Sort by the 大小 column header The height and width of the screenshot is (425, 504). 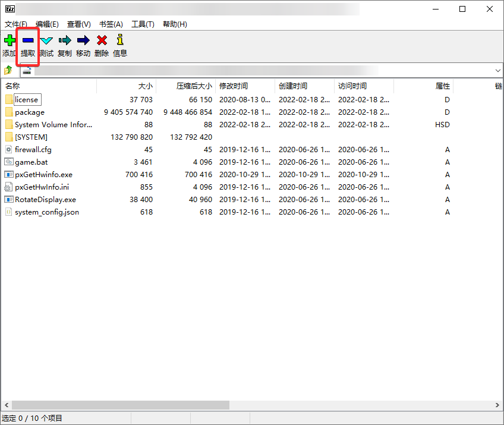click(x=145, y=86)
